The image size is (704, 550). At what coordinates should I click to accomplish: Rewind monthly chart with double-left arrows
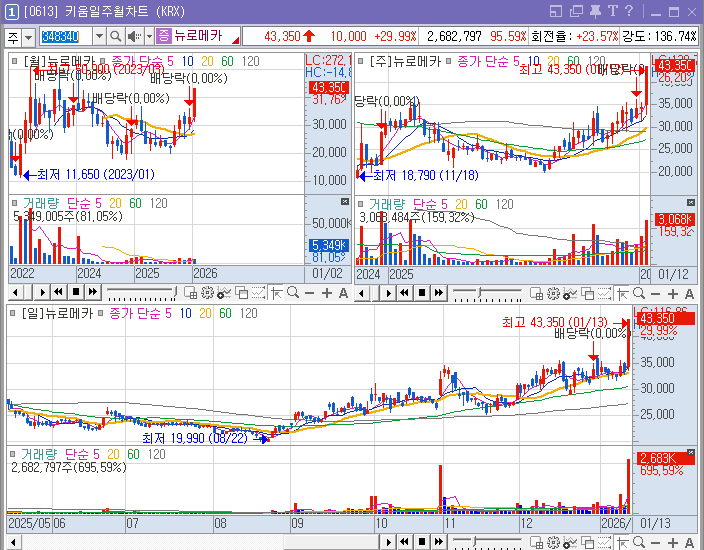click(59, 293)
